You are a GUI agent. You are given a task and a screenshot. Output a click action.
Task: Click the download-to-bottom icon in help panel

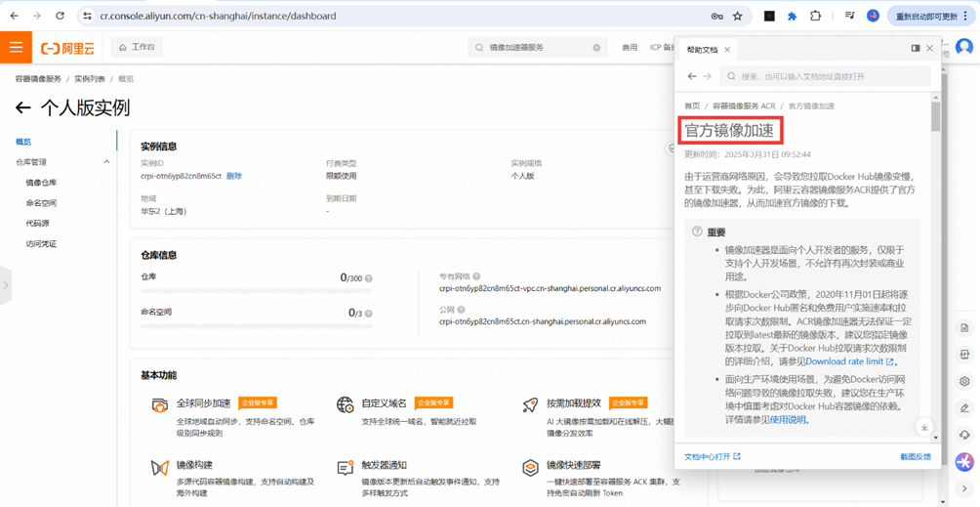tap(923, 427)
